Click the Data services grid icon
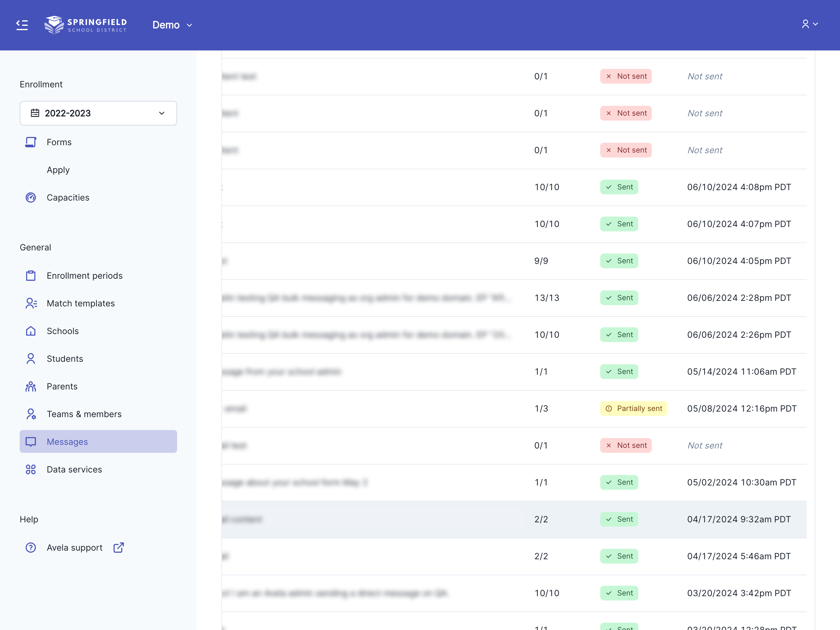 31,470
